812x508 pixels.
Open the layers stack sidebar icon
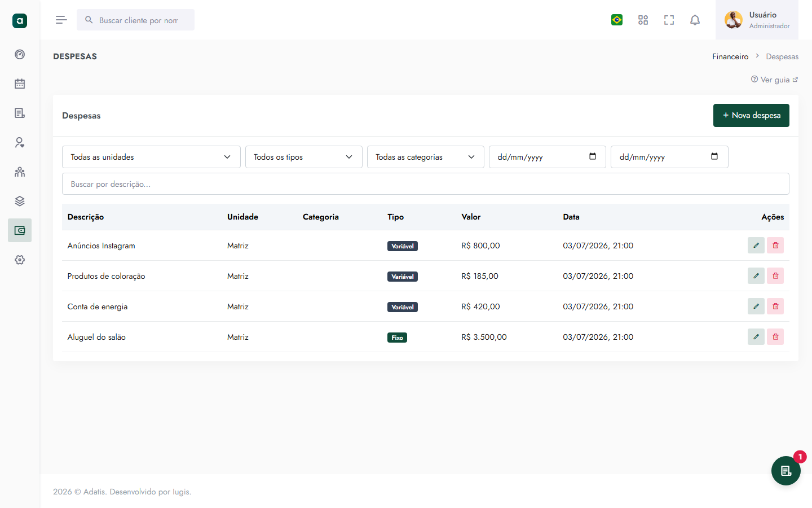(20, 201)
